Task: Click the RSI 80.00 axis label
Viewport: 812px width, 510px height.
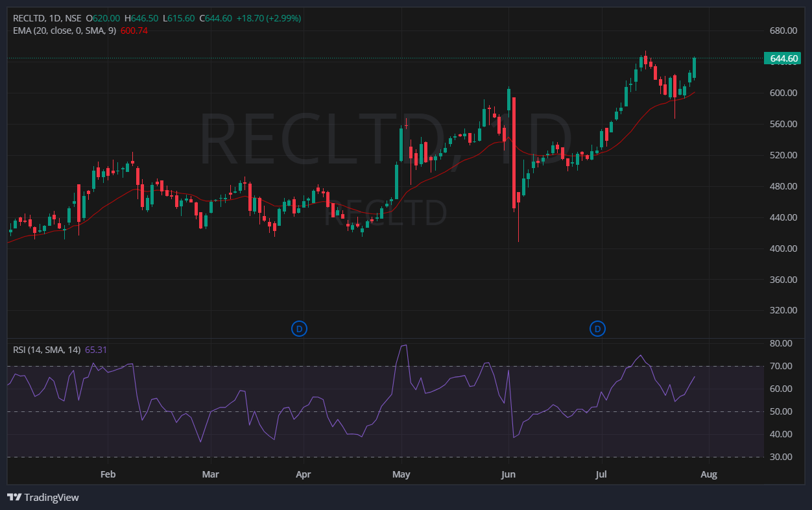Action: click(781, 343)
